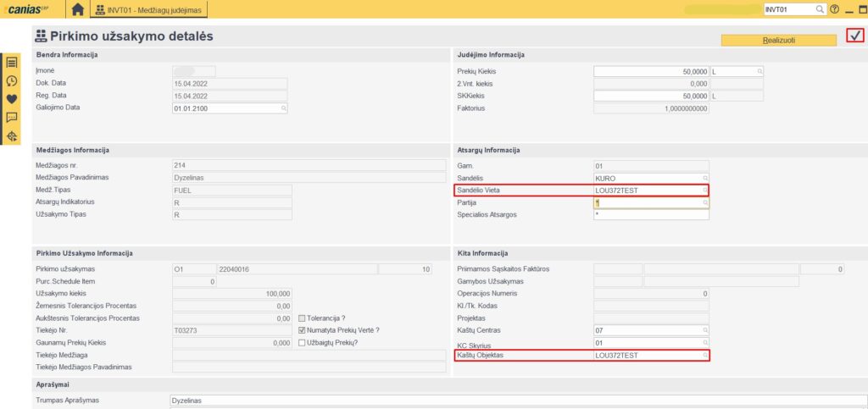This screenshot has height=409, width=868.
Task: Go to the home screen icon
Action: coord(78,9)
